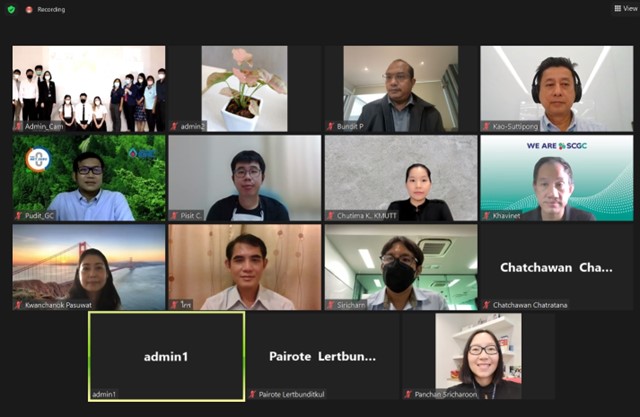Viewport: 640px width, 417px height.
Task: Select the admin1 highlighted video tile
Action: pos(167,357)
